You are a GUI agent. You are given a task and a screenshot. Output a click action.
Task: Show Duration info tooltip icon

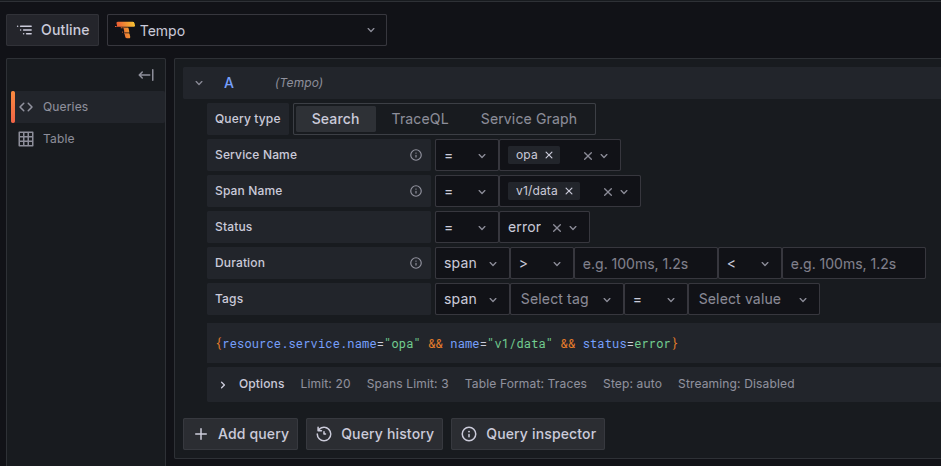click(x=416, y=263)
